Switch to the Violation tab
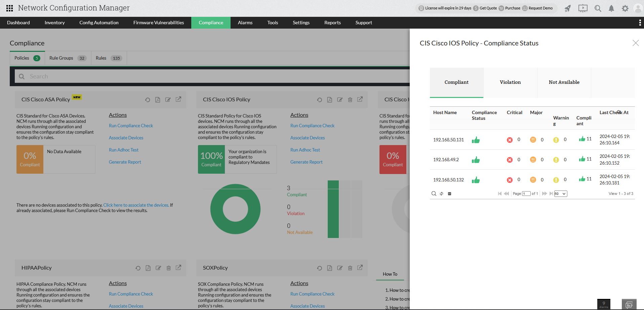Image resolution: width=644 pixels, height=310 pixels. click(510, 82)
